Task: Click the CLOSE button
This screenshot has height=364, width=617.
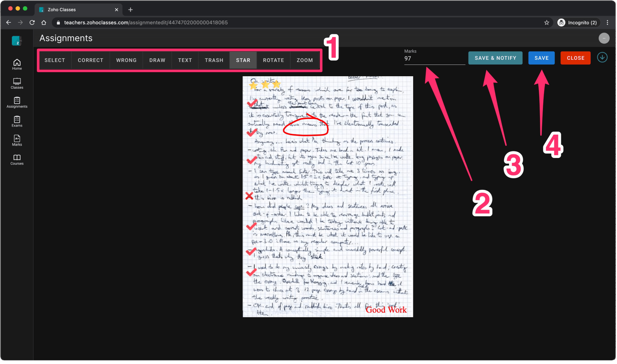Action: tap(575, 58)
